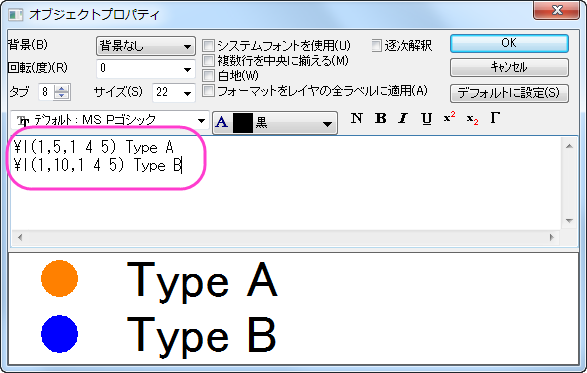The height and width of the screenshot is (373, 587).
Task: Click in the legend text editing area
Action: (x=286, y=184)
